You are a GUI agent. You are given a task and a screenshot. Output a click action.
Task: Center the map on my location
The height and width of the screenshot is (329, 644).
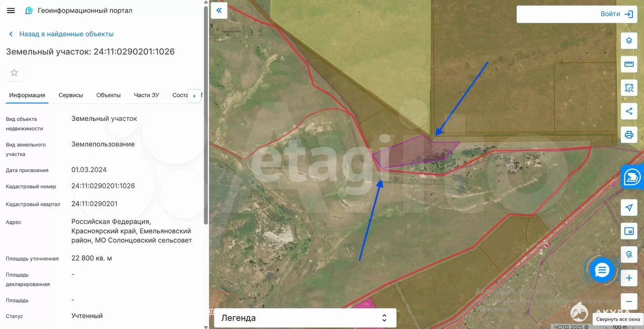629,208
